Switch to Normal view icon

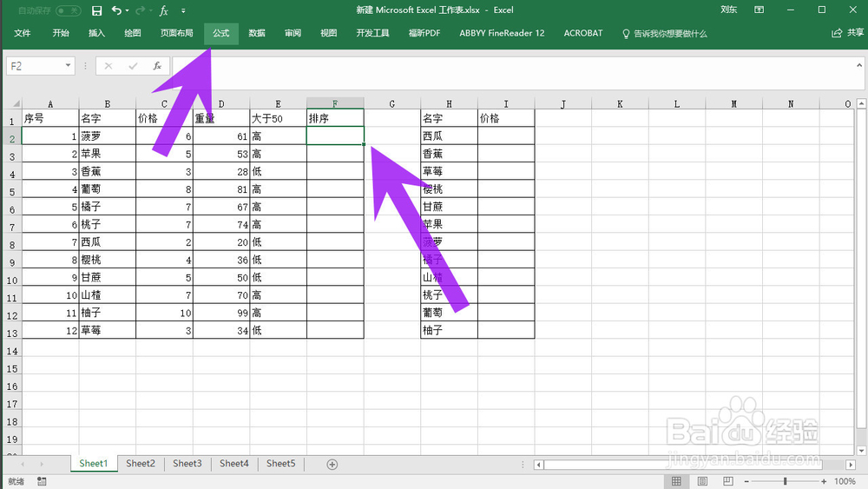[x=676, y=481]
